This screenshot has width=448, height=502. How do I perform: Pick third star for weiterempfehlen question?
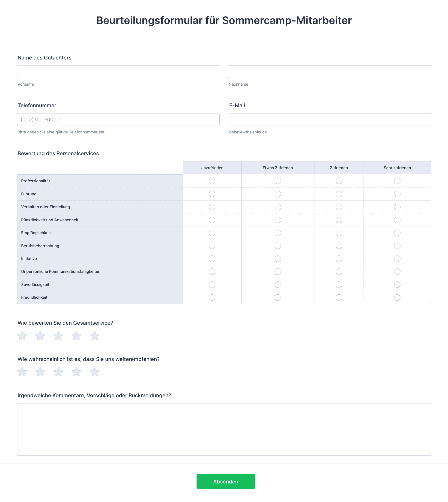pos(58,372)
